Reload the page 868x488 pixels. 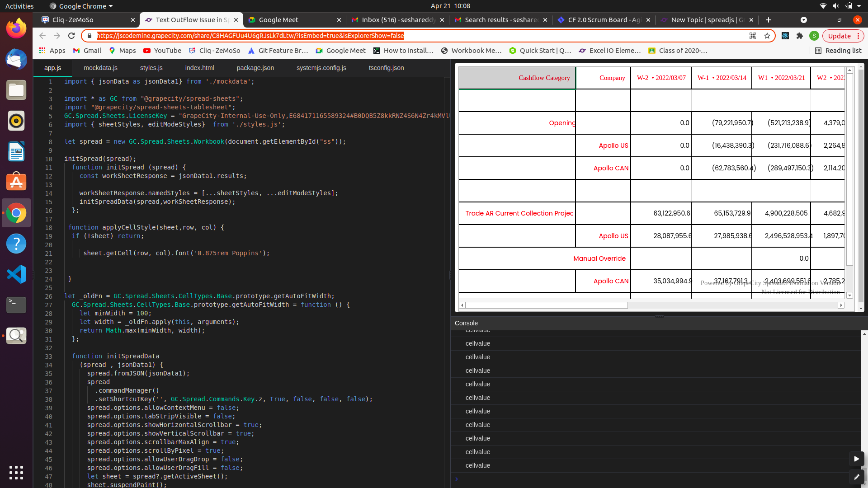(x=71, y=36)
